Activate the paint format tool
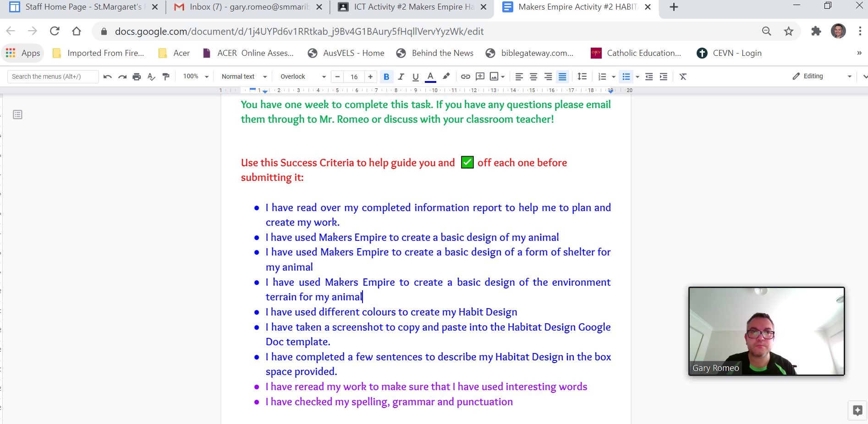868x424 pixels. tap(166, 76)
